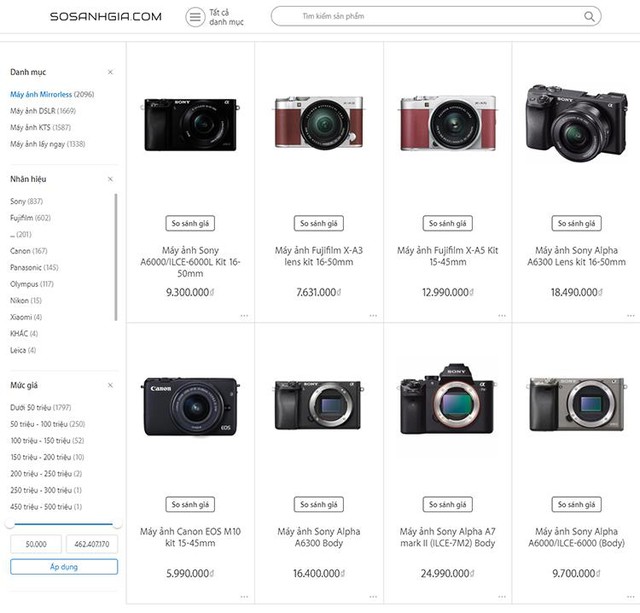Open the Fujifilm X-A5 camera image
This screenshot has width=640, height=613.
click(x=448, y=123)
